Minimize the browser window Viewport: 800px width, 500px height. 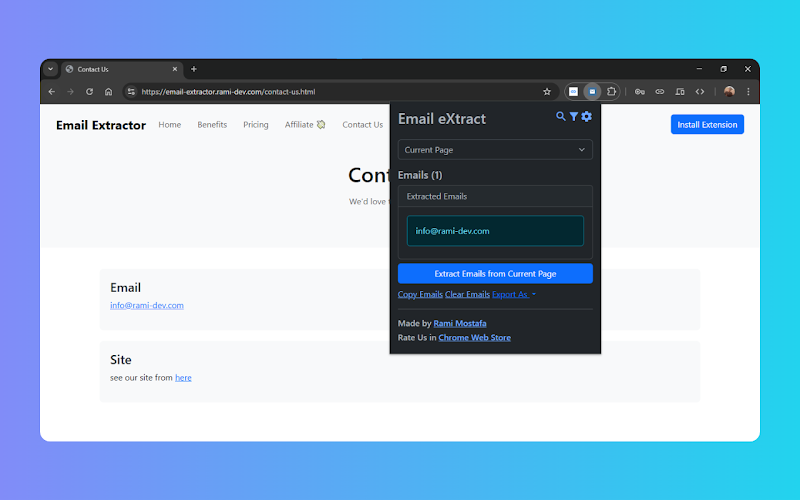(699, 69)
